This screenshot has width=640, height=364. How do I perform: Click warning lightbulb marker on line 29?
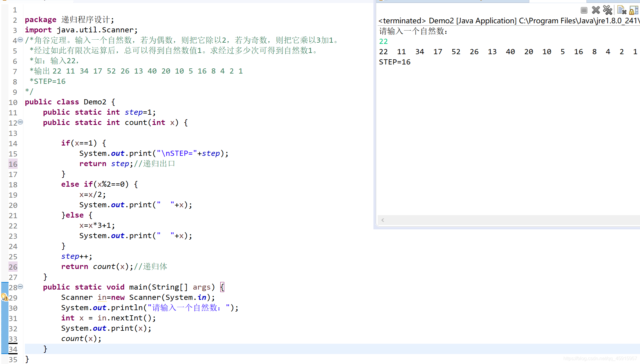[x=5, y=297]
